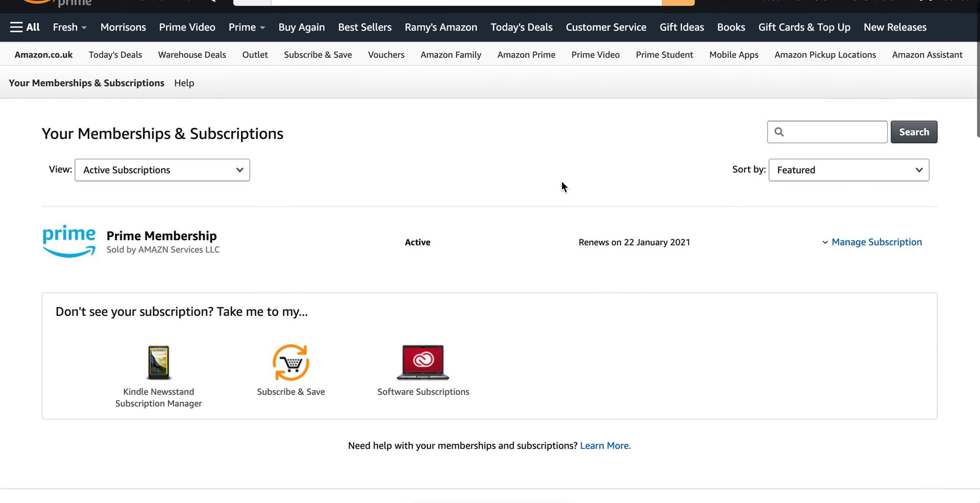Open Outlet link
Image resolution: width=980 pixels, height=503 pixels.
point(255,55)
